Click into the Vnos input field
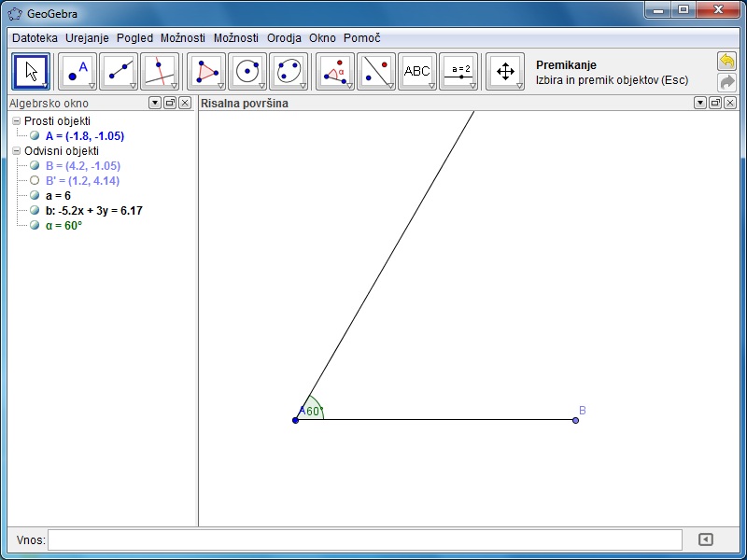Image resolution: width=747 pixels, height=560 pixels. (364, 539)
